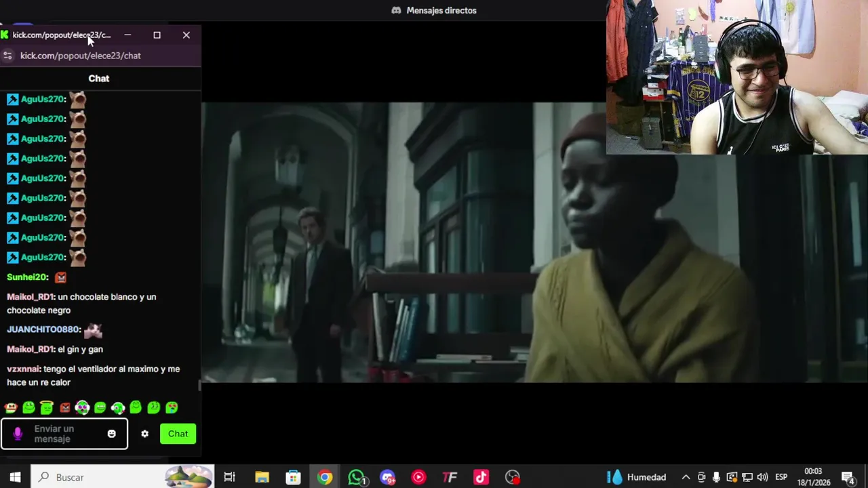The height and width of the screenshot is (488, 868).
Task: Open the Humedad weather widget
Action: [636, 477]
